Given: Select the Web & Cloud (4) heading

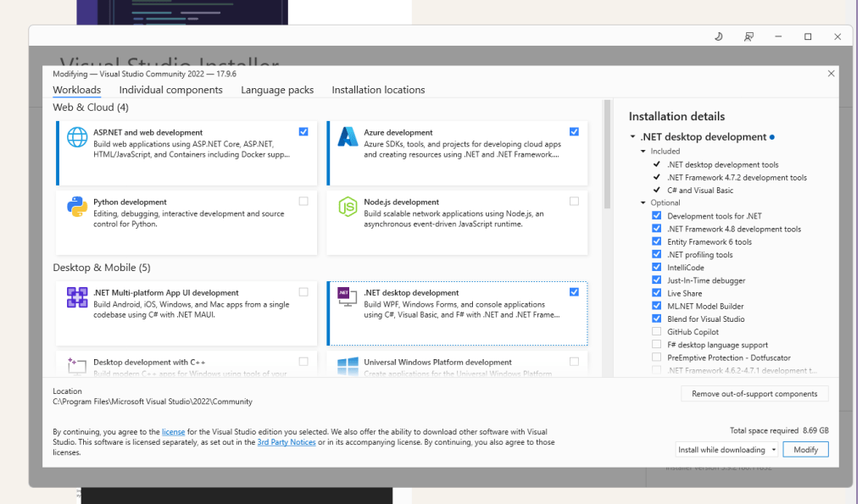Looking at the screenshot, I should [91, 108].
